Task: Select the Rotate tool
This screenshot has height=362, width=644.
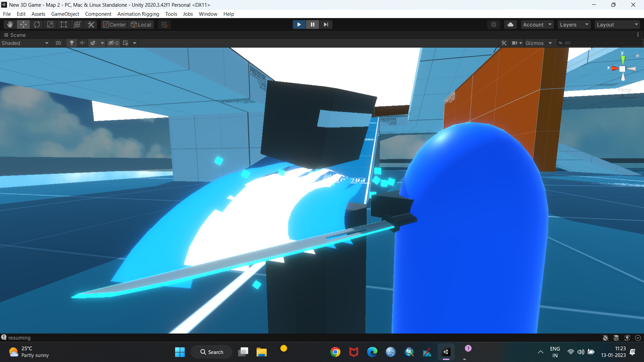Action: tap(37, 24)
